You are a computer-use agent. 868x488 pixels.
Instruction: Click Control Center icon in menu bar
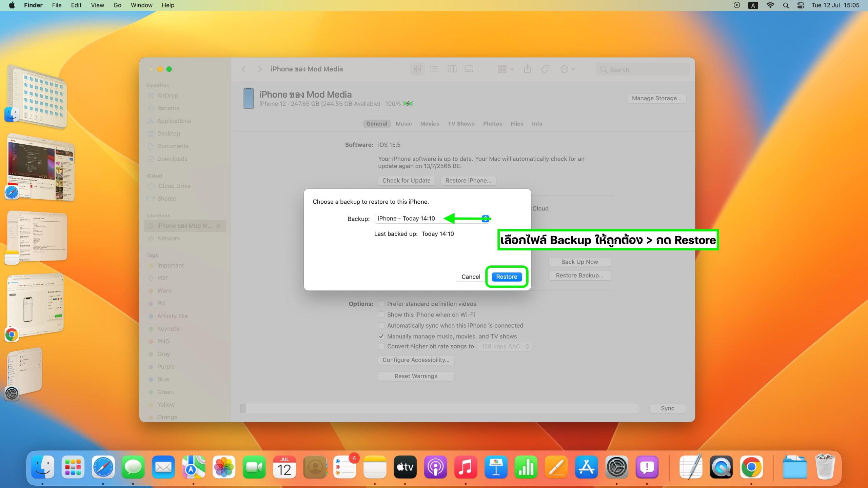point(801,5)
